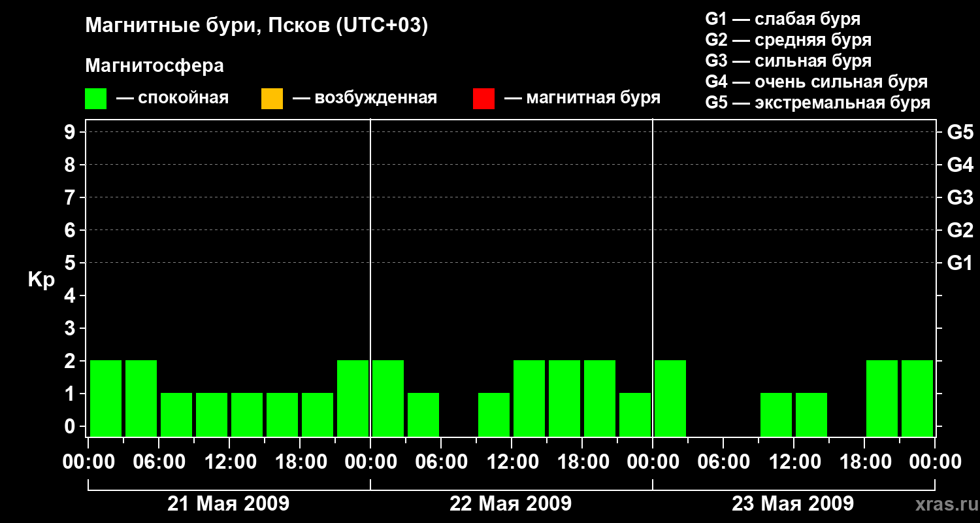Click legend line 'G1 — слабая буря'
The image size is (980, 523).
(x=783, y=19)
